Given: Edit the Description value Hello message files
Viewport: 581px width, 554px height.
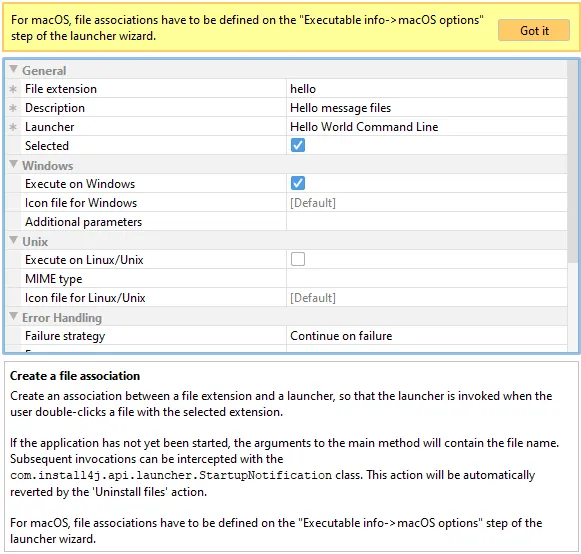Looking at the screenshot, I should coord(426,108).
